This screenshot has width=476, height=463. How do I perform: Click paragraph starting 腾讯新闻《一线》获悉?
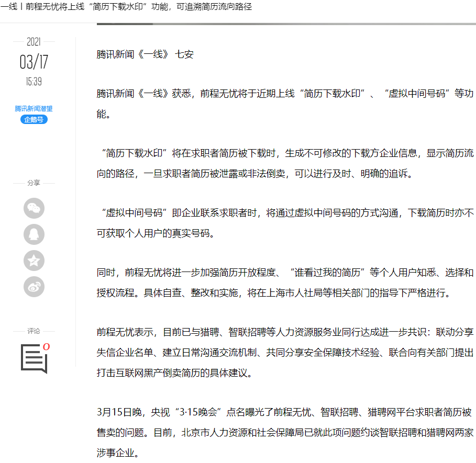click(285, 104)
